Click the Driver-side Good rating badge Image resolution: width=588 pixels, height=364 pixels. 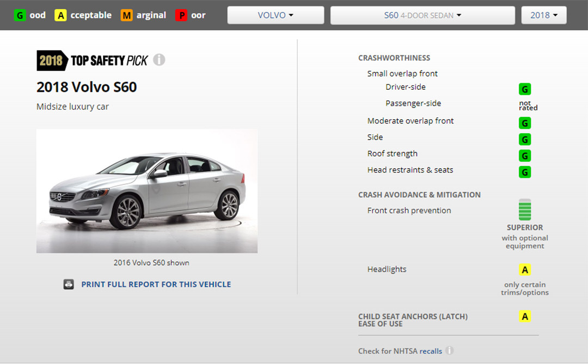point(525,89)
